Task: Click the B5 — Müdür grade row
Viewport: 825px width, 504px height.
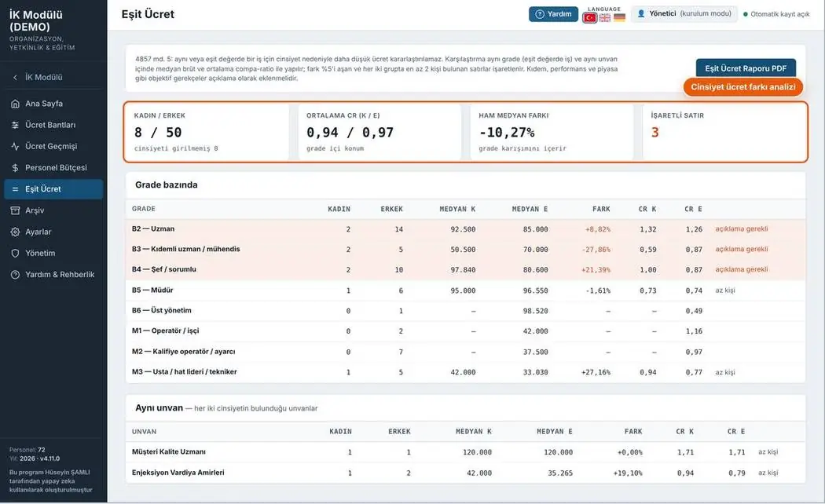Action: point(465,290)
